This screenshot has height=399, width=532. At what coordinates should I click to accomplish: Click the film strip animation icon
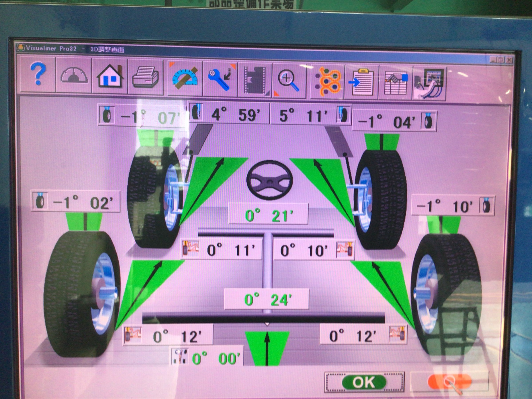[x=255, y=80]
